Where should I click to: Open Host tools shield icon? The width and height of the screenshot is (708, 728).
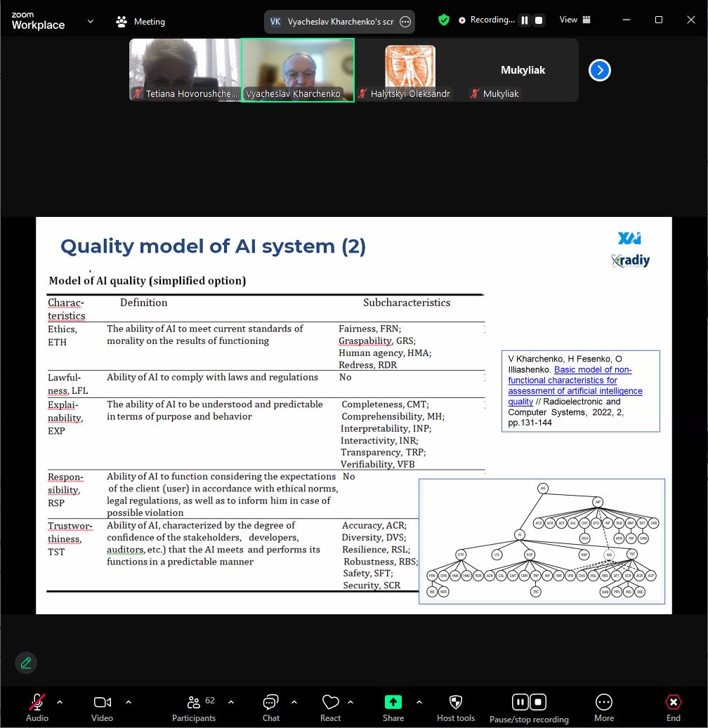pos(456,708)
